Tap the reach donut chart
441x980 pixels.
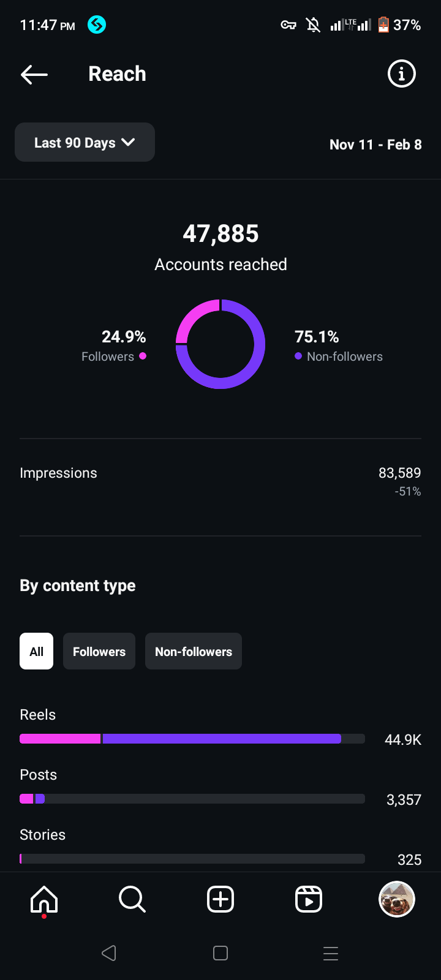(221, 344)
